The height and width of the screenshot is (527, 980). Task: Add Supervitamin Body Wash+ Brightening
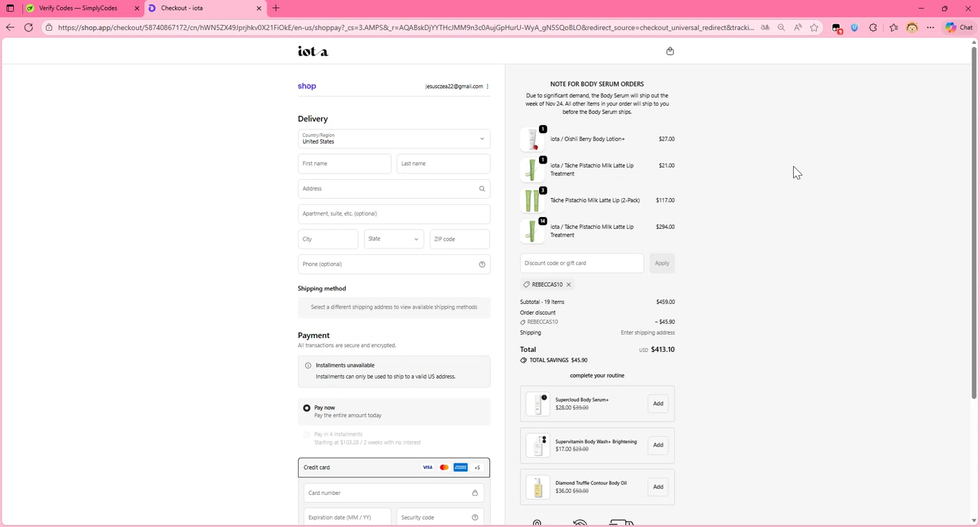click(658, 445)
